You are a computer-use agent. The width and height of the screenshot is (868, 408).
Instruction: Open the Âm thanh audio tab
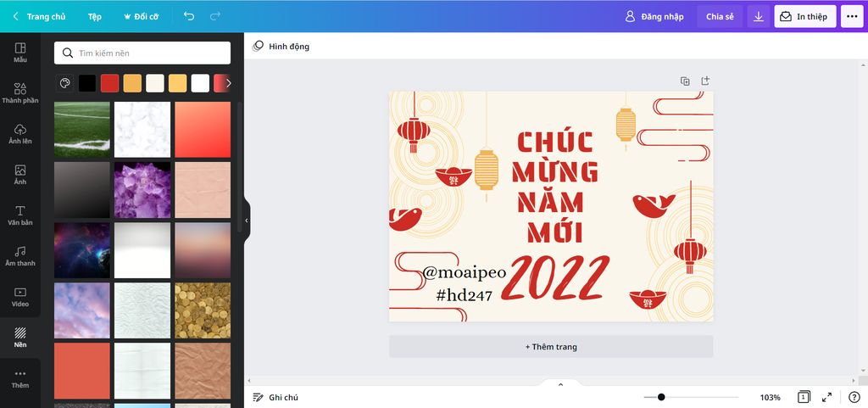point(20,256)
